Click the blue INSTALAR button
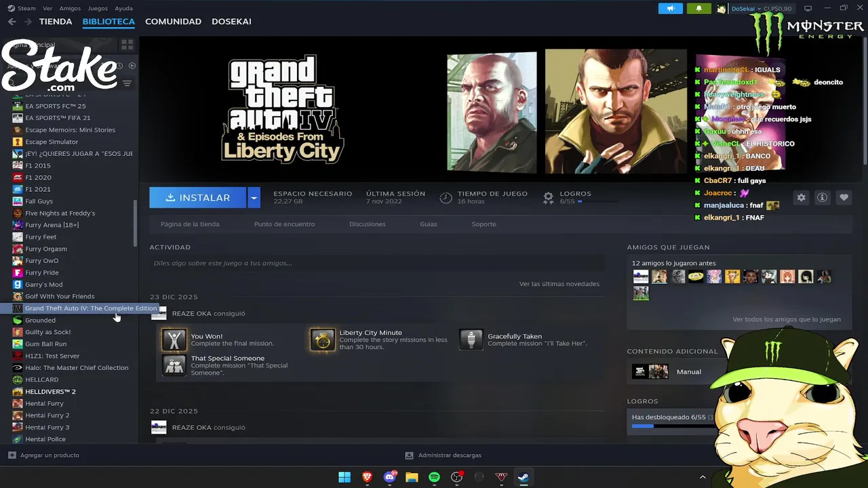This screenshot has height=488, width=868. click(198, 197)
